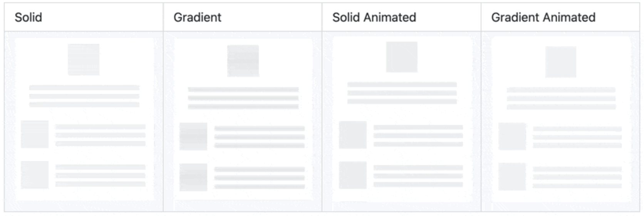The image size is (644, 216).
Task: Select the Solid Animated column header
Action: (x=374, y=17)
